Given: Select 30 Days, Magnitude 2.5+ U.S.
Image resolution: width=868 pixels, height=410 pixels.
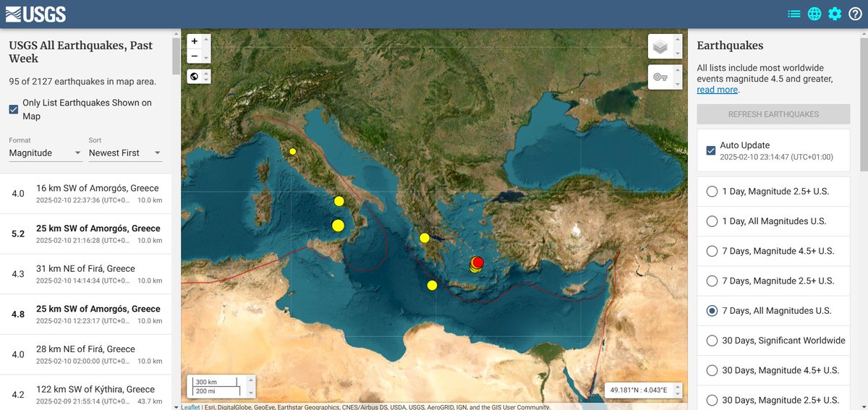Looking at the screenshot, I should [x=712, y=400].
